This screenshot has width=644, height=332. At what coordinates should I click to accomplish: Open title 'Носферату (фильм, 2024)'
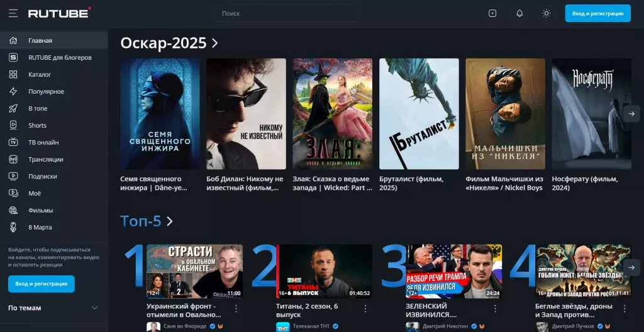pos(585,183)
